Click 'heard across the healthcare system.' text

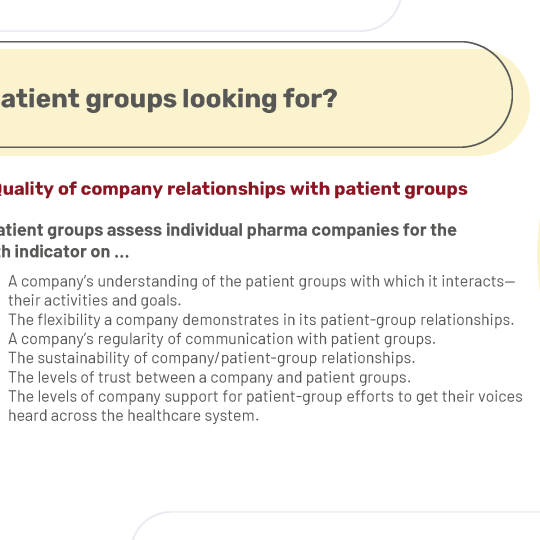(x=133, y=416)
